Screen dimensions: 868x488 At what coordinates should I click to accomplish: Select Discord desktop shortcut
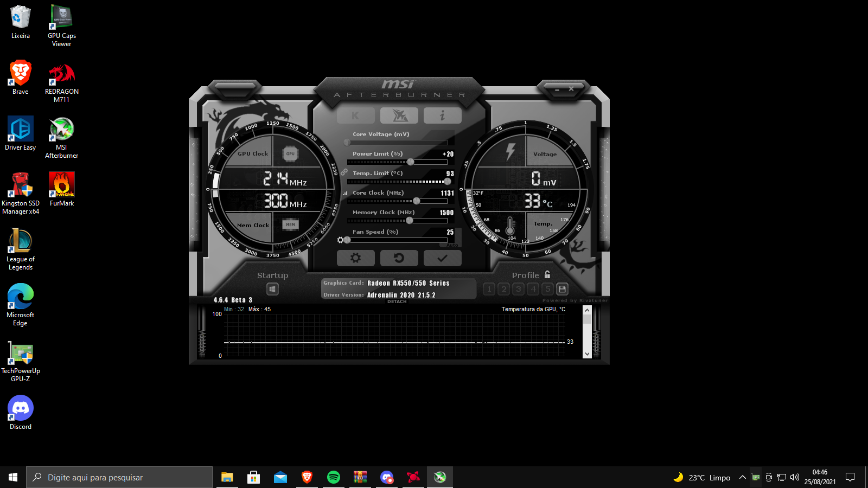pyautogui.click(x=21, y=413)
